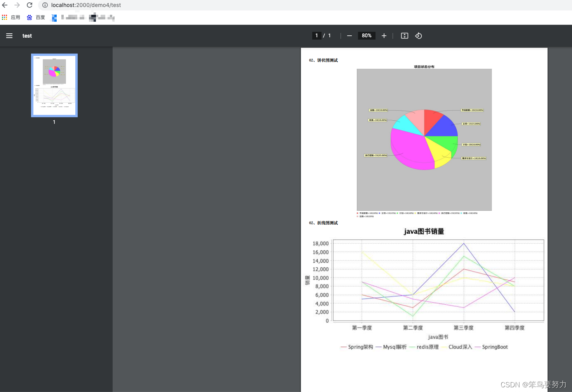Rotate the PDF counterclockwise

pyautogui.click(x=419, y=36)
